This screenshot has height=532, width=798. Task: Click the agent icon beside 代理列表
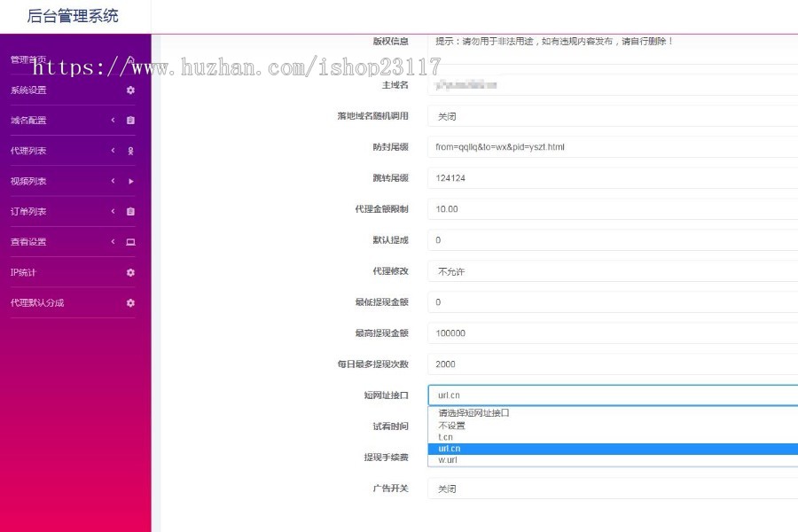tap(129, 151)
